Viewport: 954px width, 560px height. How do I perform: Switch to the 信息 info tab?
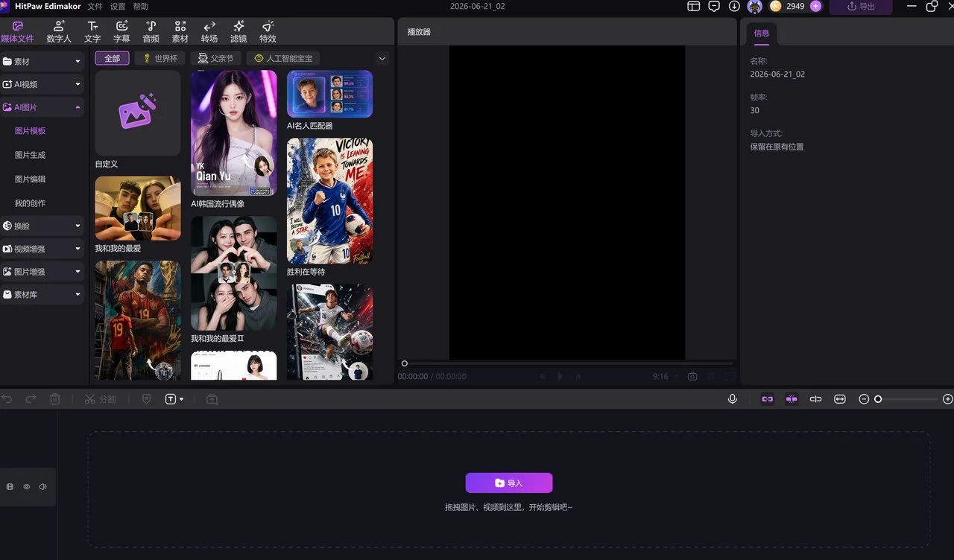point(762,33)
